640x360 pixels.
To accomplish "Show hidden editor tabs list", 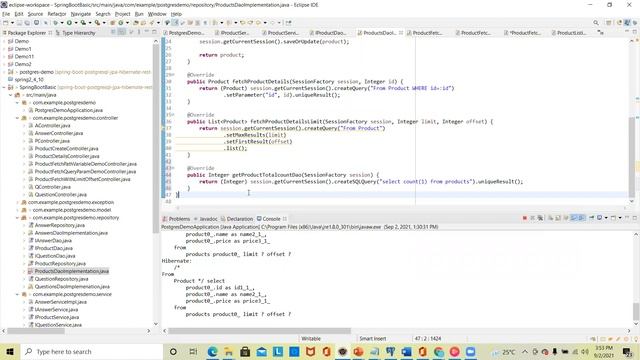I will click(x=600, y=32).
